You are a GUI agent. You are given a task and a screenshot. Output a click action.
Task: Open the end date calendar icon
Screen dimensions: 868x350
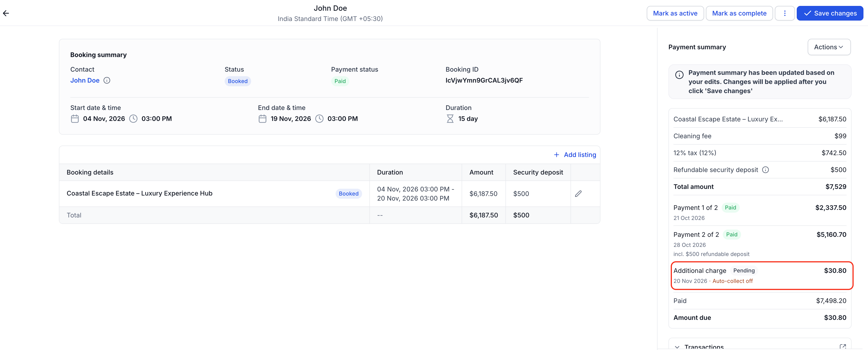tap(263, 119)
